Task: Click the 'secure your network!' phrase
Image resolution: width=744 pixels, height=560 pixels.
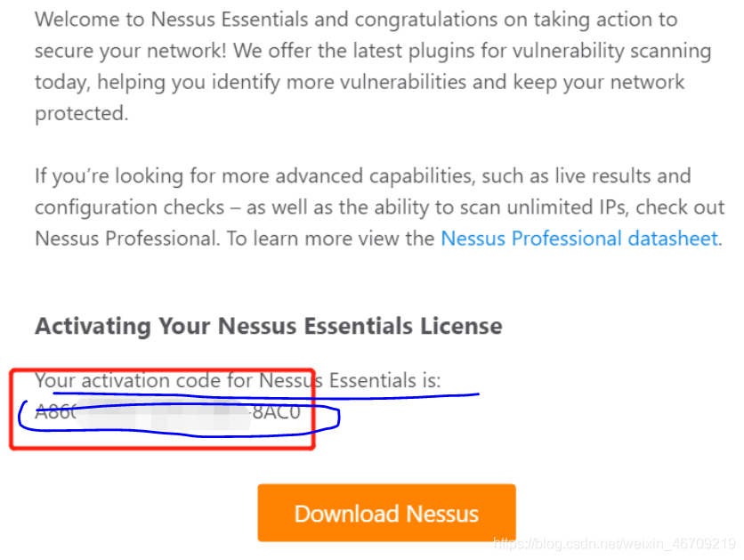Action: pos(131,51)
